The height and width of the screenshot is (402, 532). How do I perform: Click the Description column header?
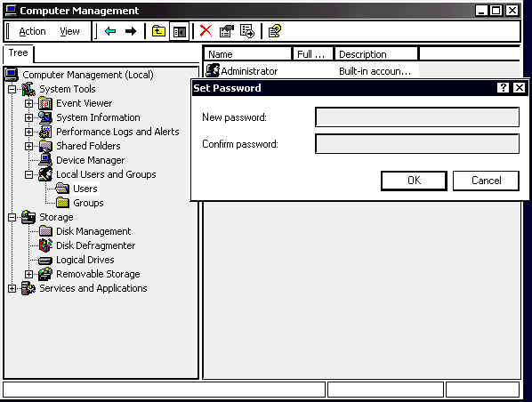(376, 54)
